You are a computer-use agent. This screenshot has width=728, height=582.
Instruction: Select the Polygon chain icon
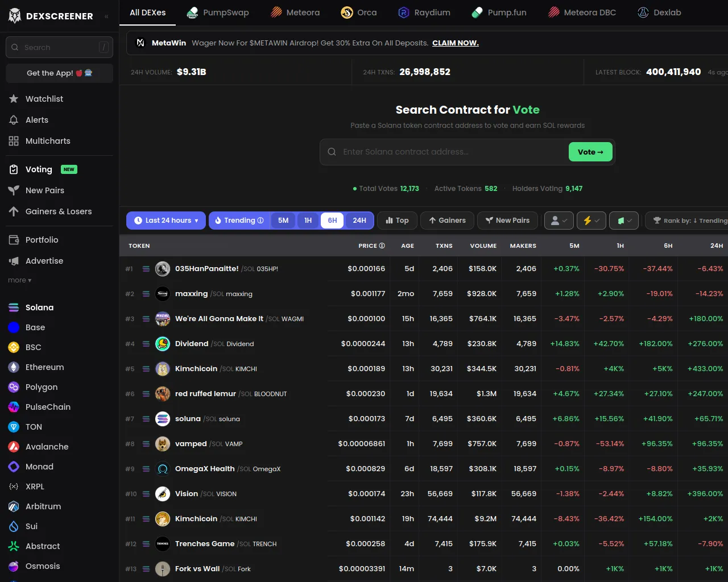(x=14, y=387)
